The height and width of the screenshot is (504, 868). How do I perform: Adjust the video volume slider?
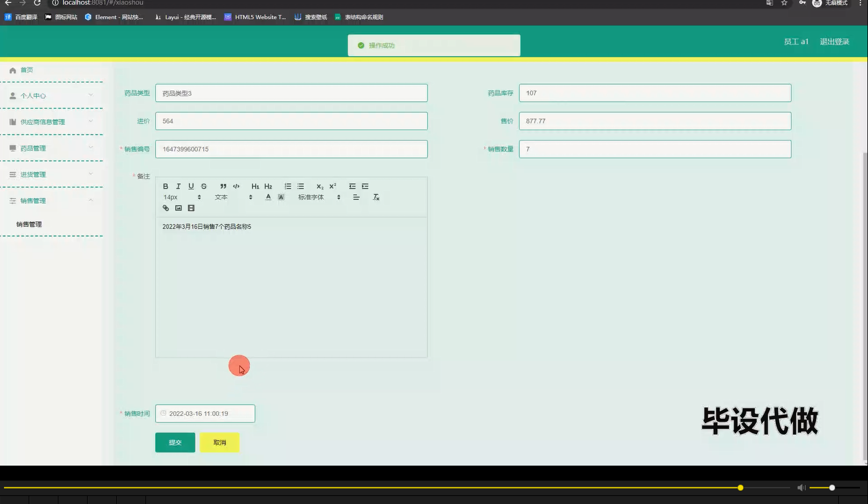[x=834, y=488]
